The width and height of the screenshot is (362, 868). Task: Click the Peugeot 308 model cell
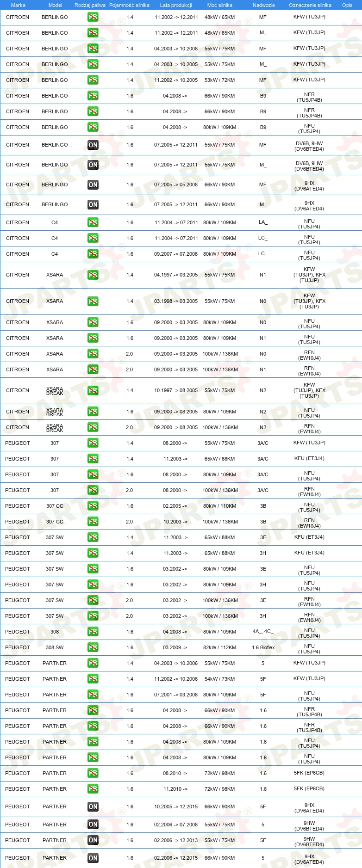pyautogui.click(x=55, y=632)
